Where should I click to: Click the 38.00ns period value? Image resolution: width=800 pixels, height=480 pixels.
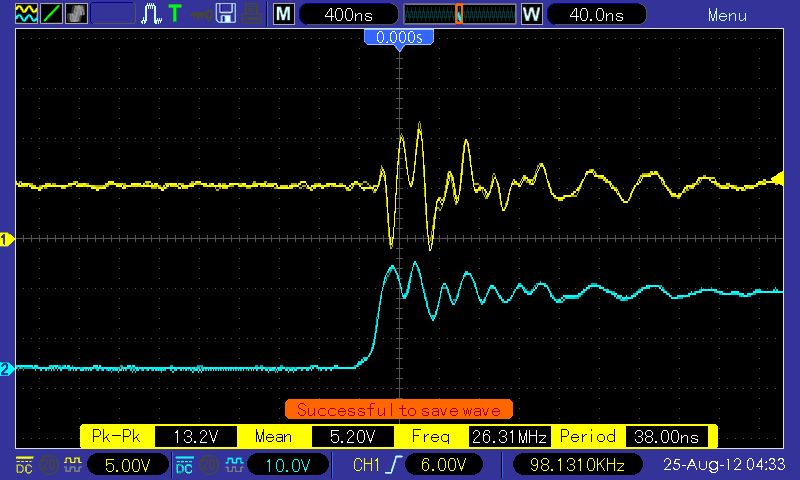pos(666,437)
